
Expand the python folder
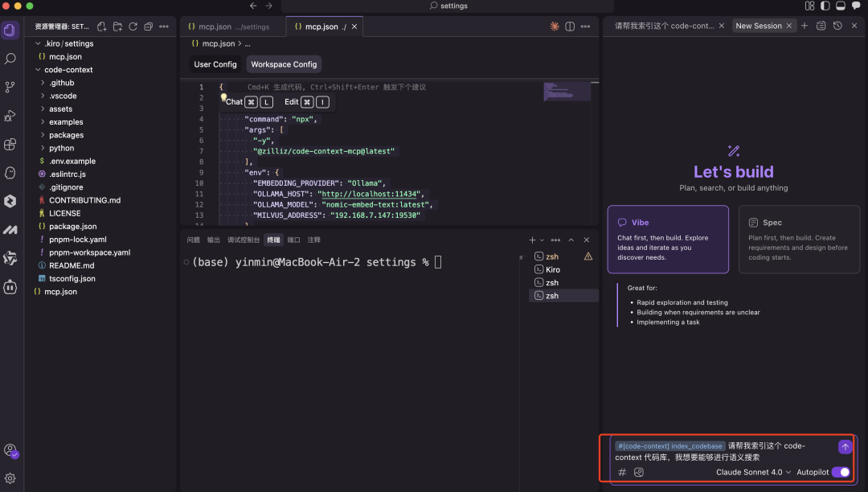(43, 148)
